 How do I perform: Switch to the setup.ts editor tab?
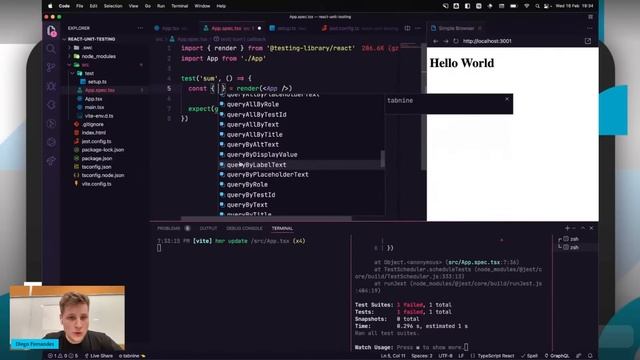pyautogui.click(x=287, y=28)
